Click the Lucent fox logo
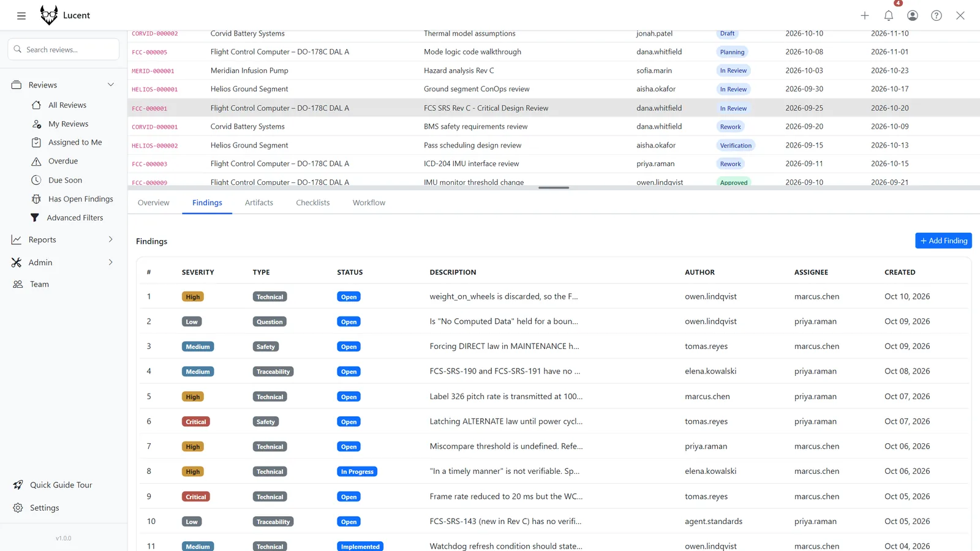This screenshot has height=551, width=980. [x=49, y=15]
